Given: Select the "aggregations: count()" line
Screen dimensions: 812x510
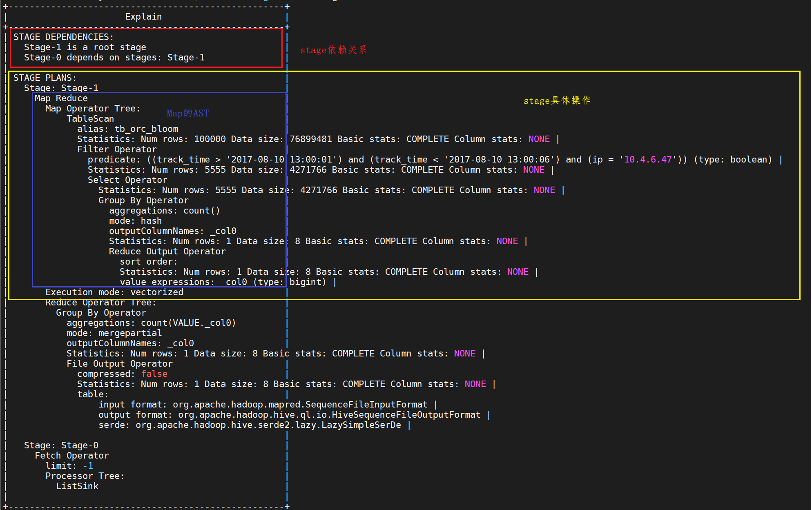Looking at the screenshot, I should tap(165, 211).
